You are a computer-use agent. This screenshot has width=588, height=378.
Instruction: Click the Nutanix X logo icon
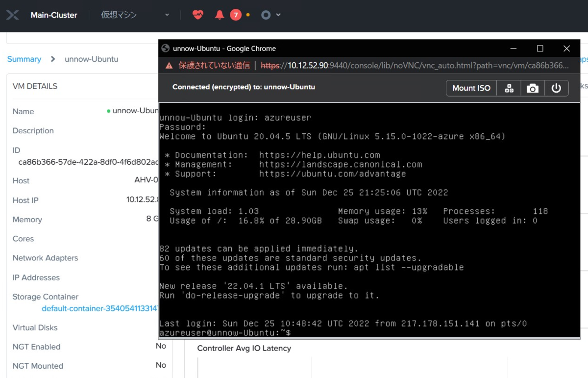coord(13,15)
